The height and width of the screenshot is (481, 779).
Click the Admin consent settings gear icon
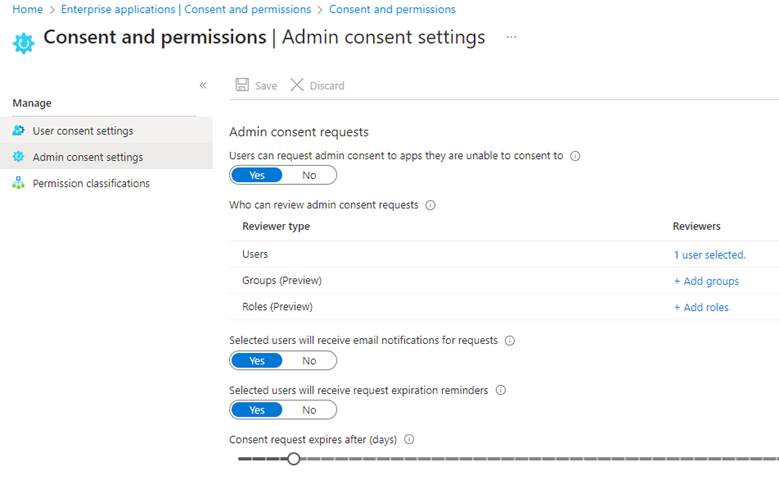coord(18,157)
